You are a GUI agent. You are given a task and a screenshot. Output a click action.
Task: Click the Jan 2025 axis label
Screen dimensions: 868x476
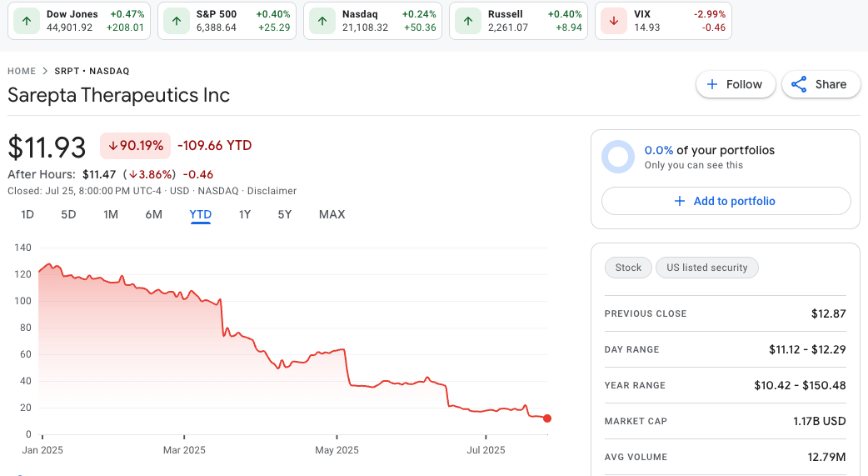tap(42, 450)
